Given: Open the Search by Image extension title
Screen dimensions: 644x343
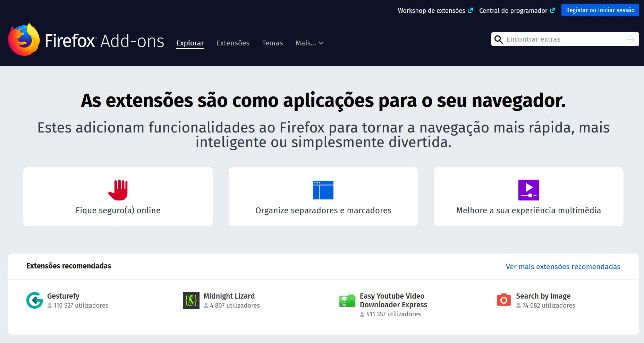Looking at the screenshot, I should point(543,296).
